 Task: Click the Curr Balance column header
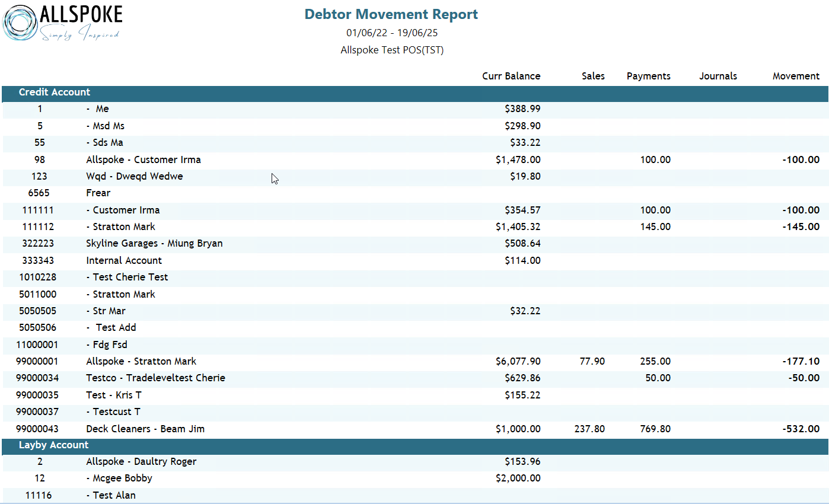tap(511, 76)
